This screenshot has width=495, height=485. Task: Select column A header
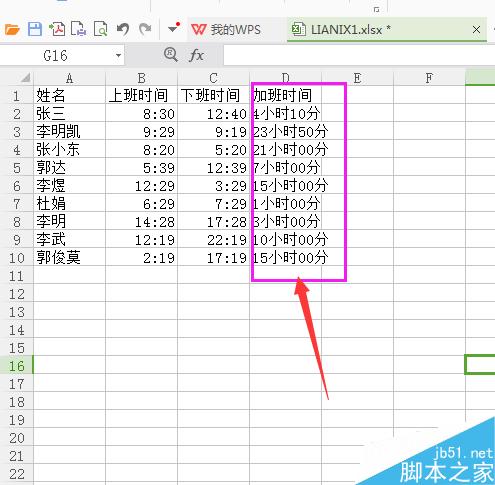click(69, 78)
